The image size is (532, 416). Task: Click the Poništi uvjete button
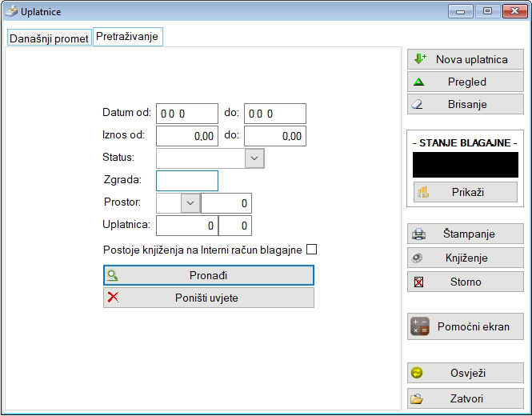(208, 298)
